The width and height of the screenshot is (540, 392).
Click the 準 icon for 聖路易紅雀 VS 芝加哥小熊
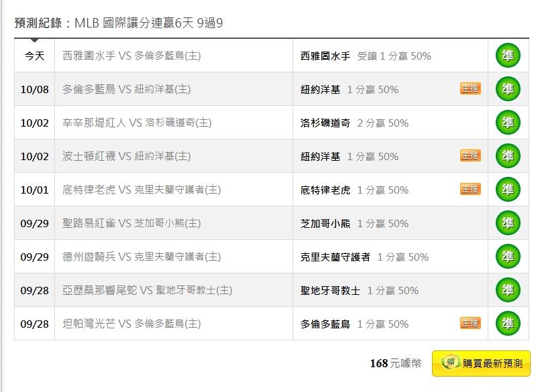coord(508,223)
